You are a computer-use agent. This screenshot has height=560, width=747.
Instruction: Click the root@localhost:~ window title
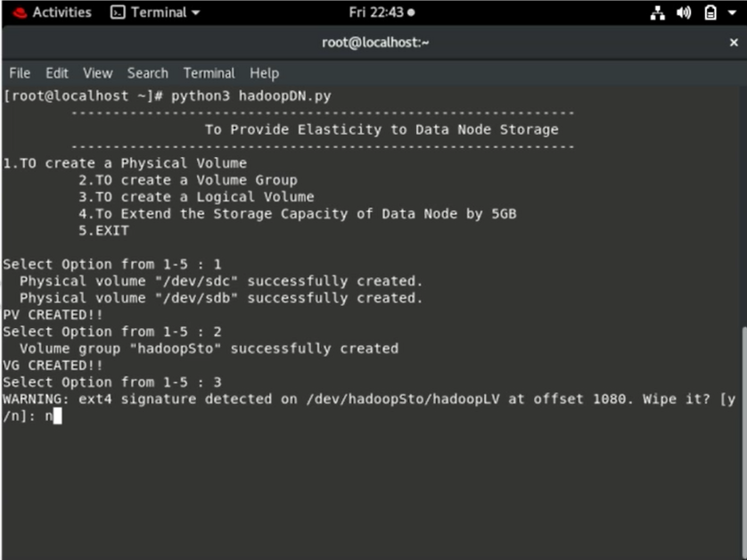[x=374, y=42]
